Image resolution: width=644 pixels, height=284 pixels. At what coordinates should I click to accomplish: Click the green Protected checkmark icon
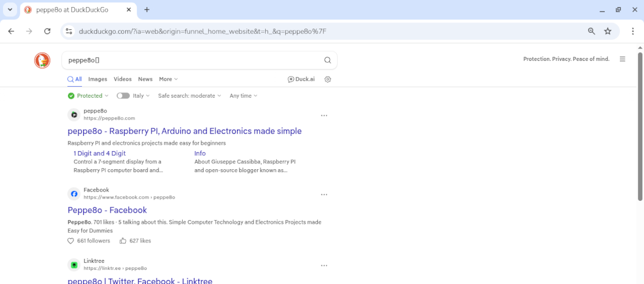tap(71, 96)
